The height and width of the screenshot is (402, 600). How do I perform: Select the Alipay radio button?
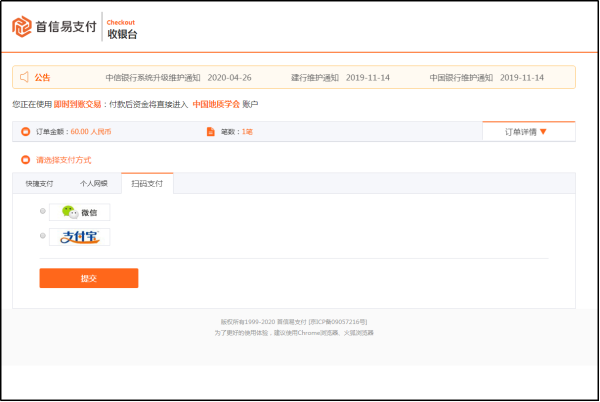[42, 236]
